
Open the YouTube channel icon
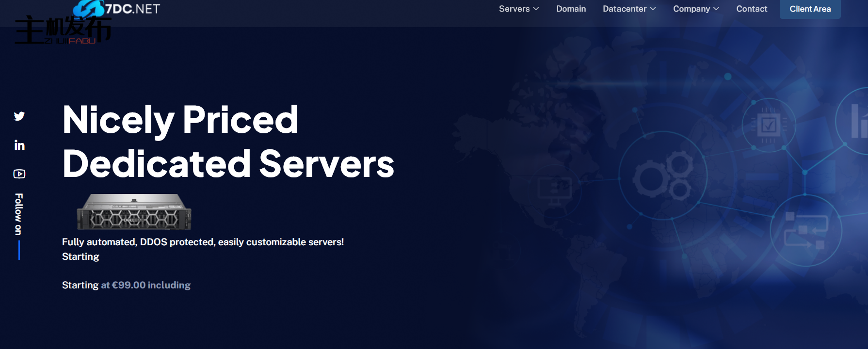coord(19,174)
